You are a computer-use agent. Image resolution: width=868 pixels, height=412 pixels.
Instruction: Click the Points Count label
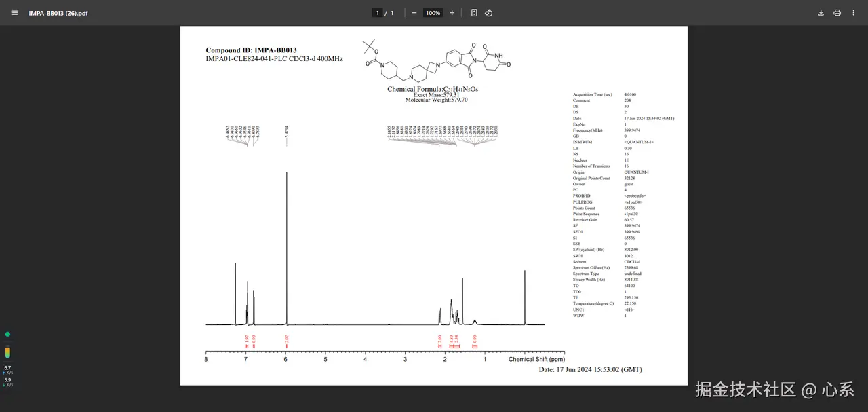pos(583,208)
